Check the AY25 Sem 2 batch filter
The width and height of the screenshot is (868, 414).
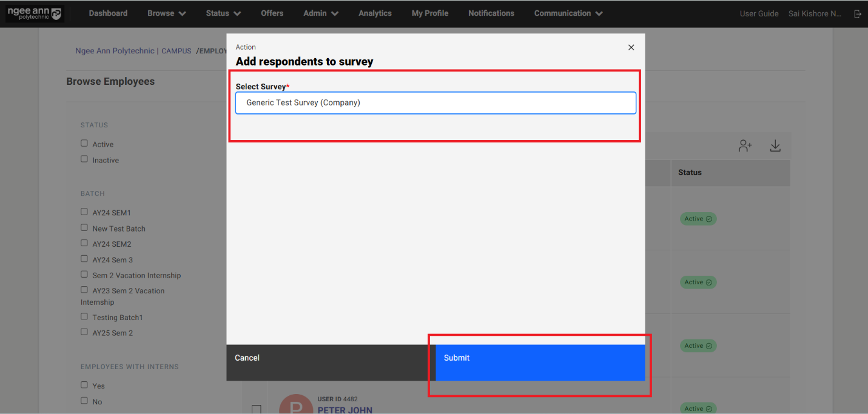(84, 332)
